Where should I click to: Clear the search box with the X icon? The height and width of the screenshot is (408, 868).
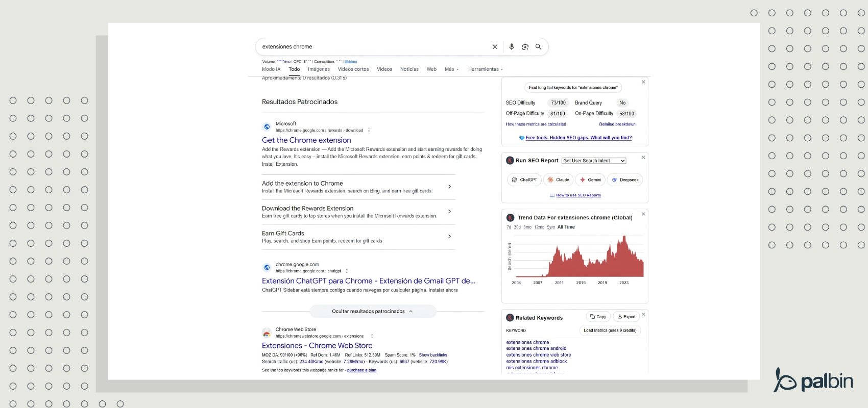[495, 46]
